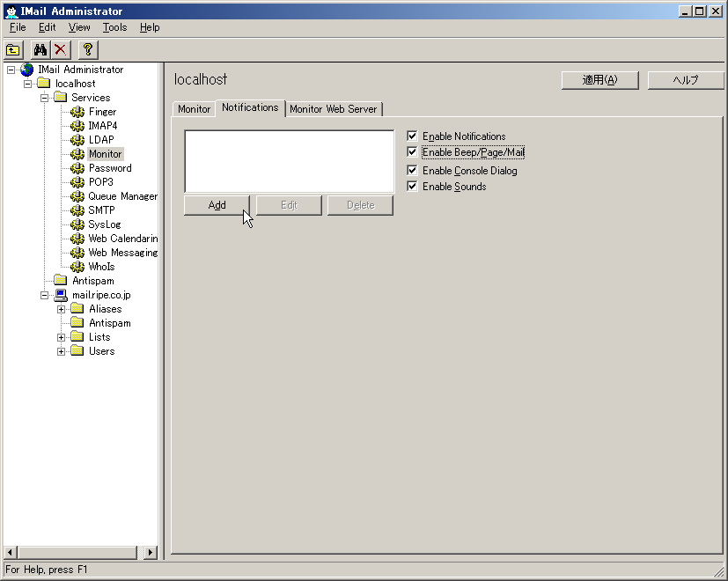
Task: Select the Finger service gear icon
Action: tap(77, 112)
